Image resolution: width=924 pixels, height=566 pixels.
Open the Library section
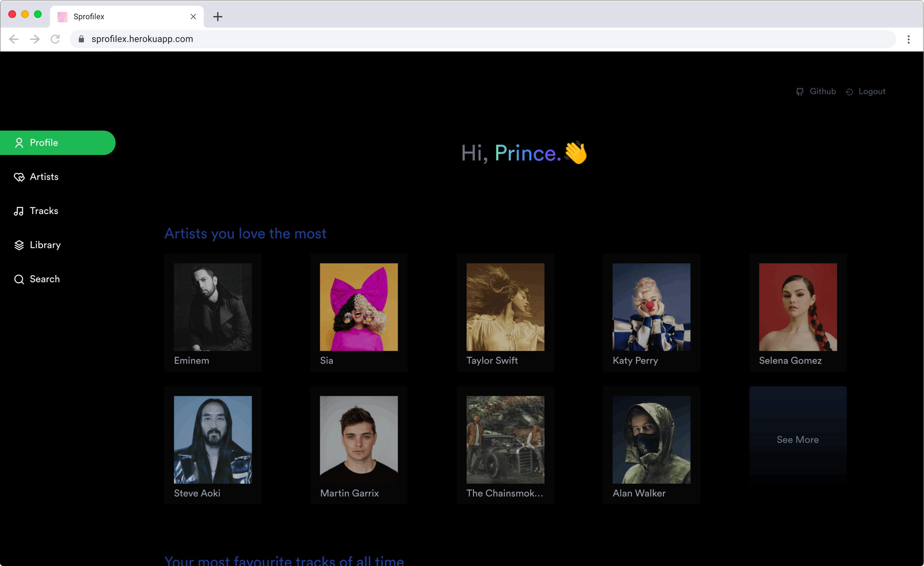[38, 245]
